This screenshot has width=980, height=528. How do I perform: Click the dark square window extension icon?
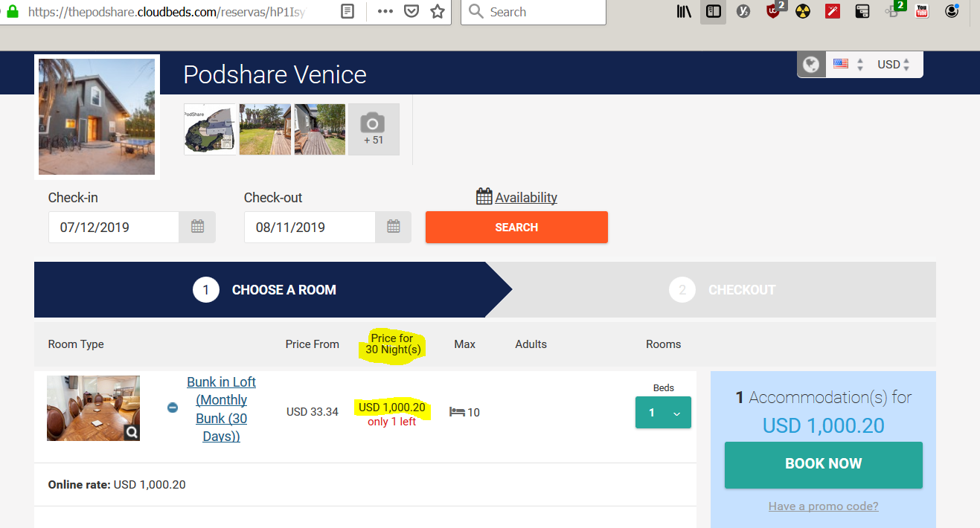(x=862, y=11)
